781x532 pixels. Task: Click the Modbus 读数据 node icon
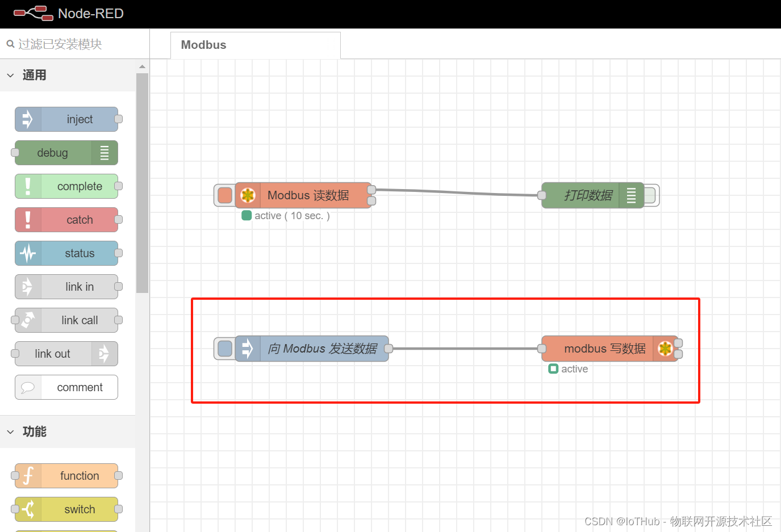coord(248,195)
